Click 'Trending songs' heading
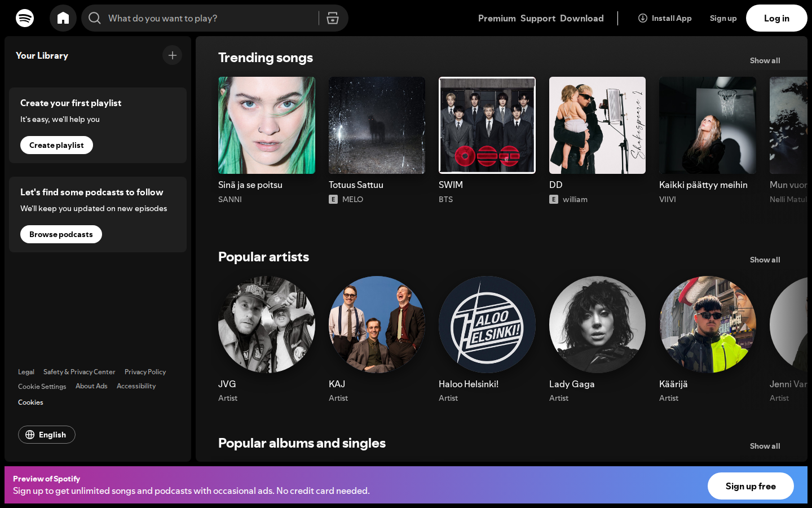Screen dimensions: 812x508 click(266, 58)
